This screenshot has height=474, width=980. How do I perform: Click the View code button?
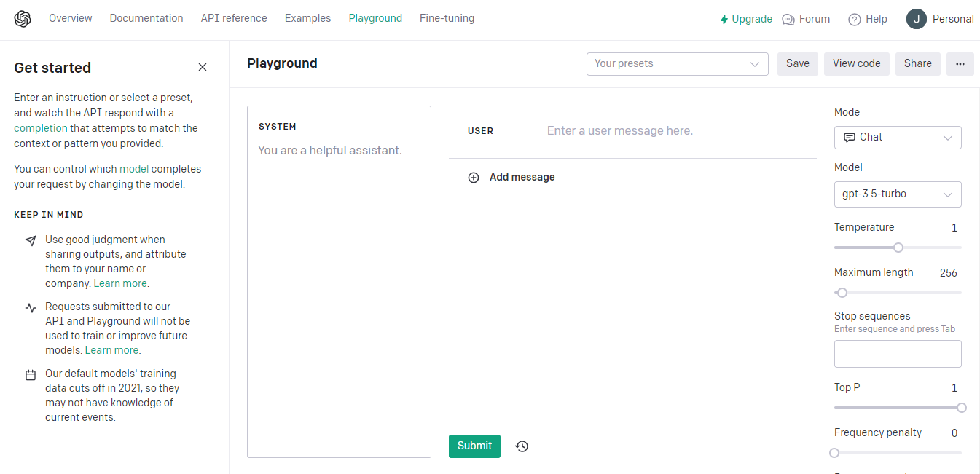857,64
